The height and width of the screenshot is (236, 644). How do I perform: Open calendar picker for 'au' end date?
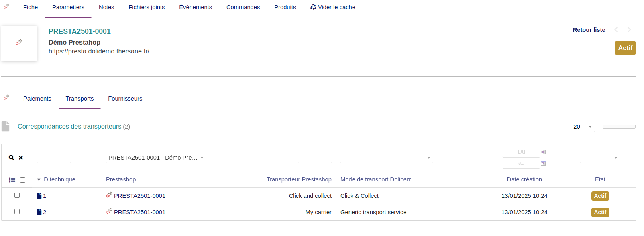coord(543,163)
